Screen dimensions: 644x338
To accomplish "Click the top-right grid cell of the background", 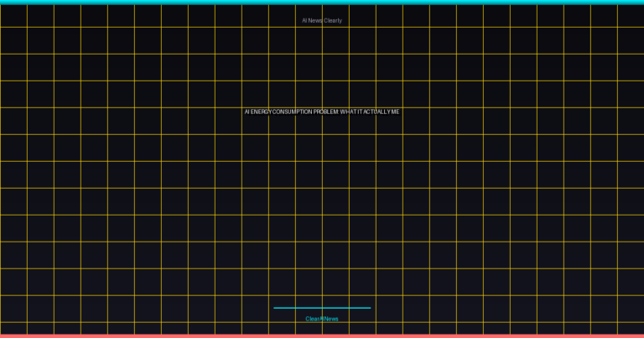I will pyautogui.click(x=631, y=16).
